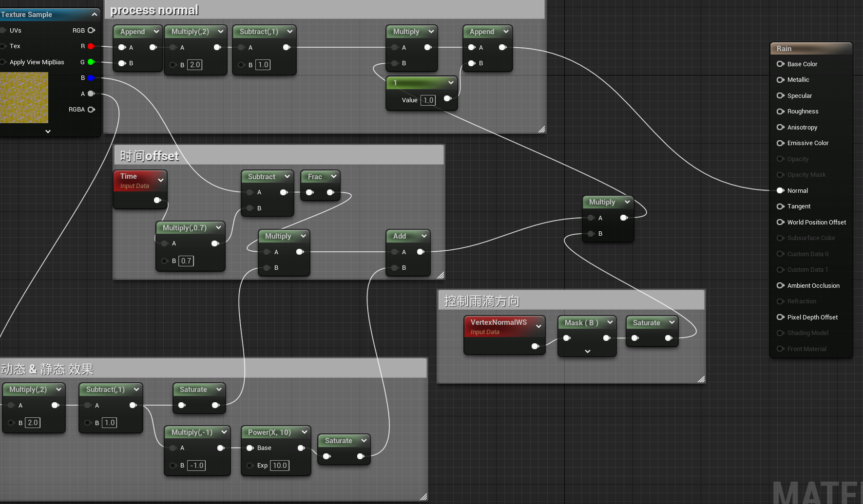863x504 pixels.
Task: Click the Texture Sample B blue output pin
Action: (x=91, y=78)
